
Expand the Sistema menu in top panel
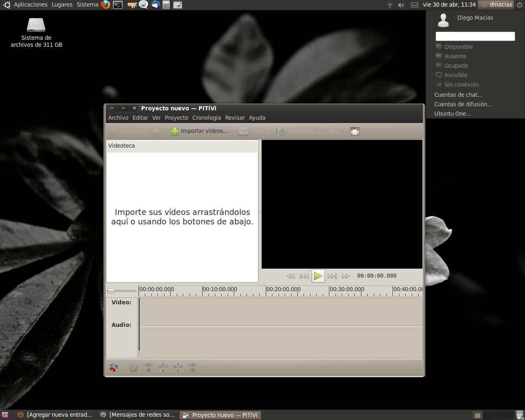87,5
